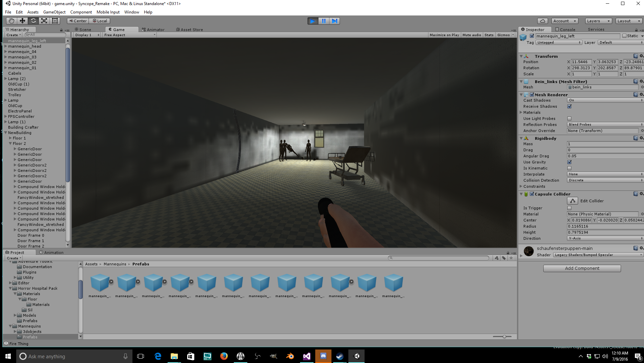
Task: Open Firefox from the taskbar
Action: 224,356
